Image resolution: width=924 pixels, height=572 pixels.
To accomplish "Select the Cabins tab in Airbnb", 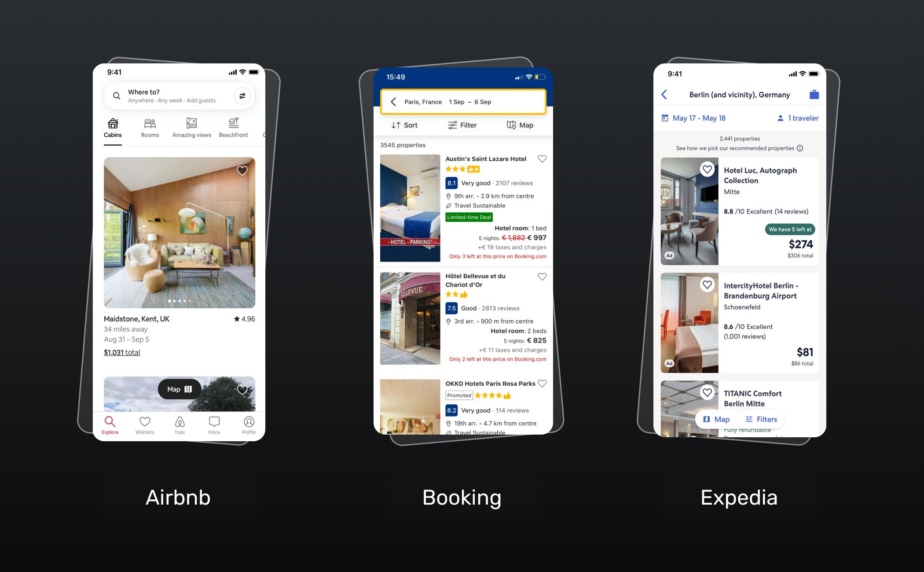I will pyautogui.click(x=112, y=129).
